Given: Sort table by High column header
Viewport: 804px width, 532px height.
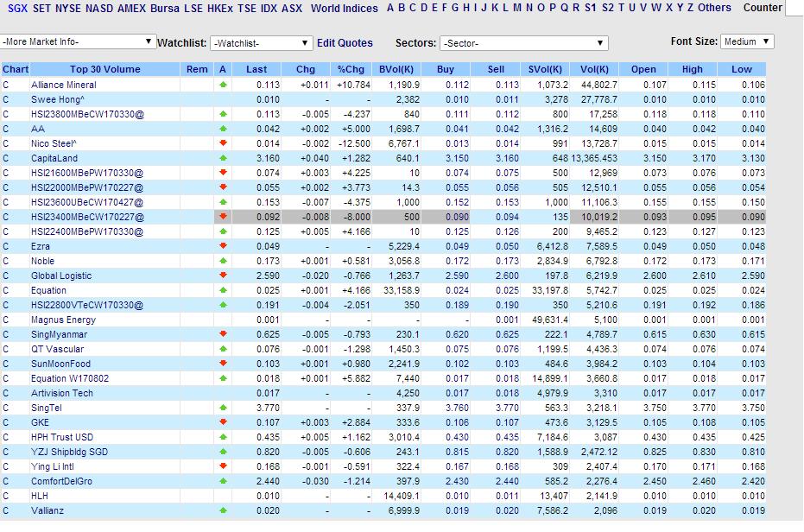Looking at the screenshot, I should click(x=693, y=69).
